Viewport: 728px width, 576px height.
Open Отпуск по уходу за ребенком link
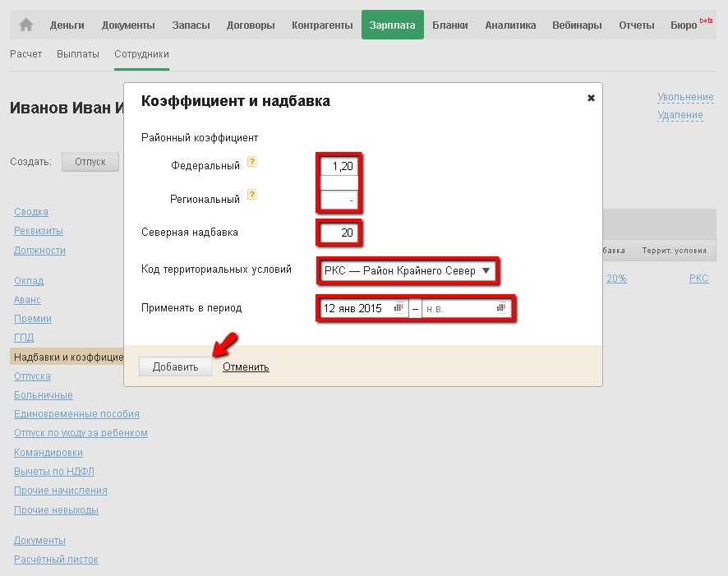81,432
